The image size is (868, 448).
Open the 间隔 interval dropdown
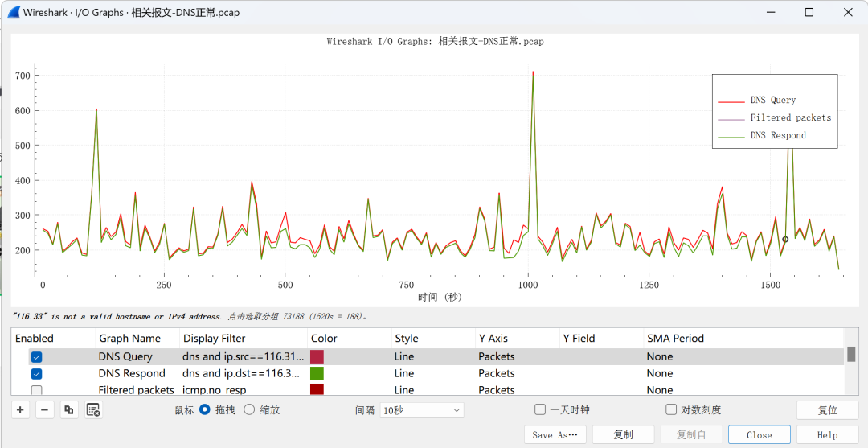click(422, 410)
